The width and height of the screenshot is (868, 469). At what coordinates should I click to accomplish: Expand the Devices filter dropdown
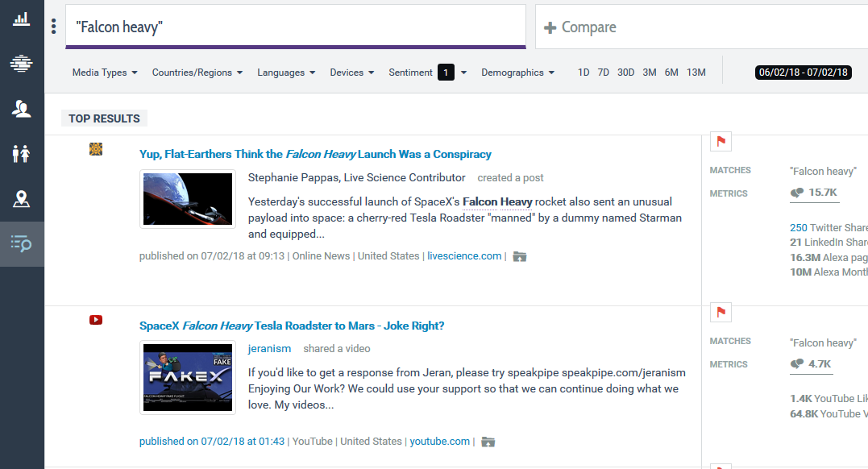pos(352,73)
